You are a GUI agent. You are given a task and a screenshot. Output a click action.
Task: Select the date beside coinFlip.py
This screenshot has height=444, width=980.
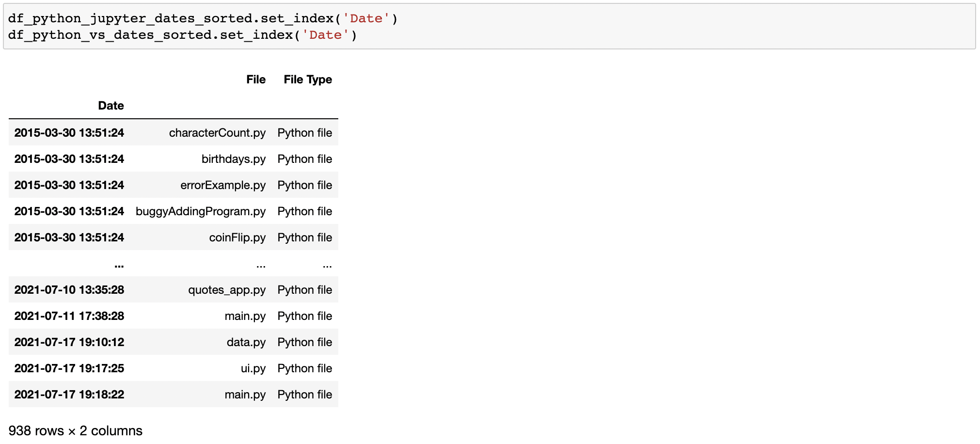click(69, 238)
